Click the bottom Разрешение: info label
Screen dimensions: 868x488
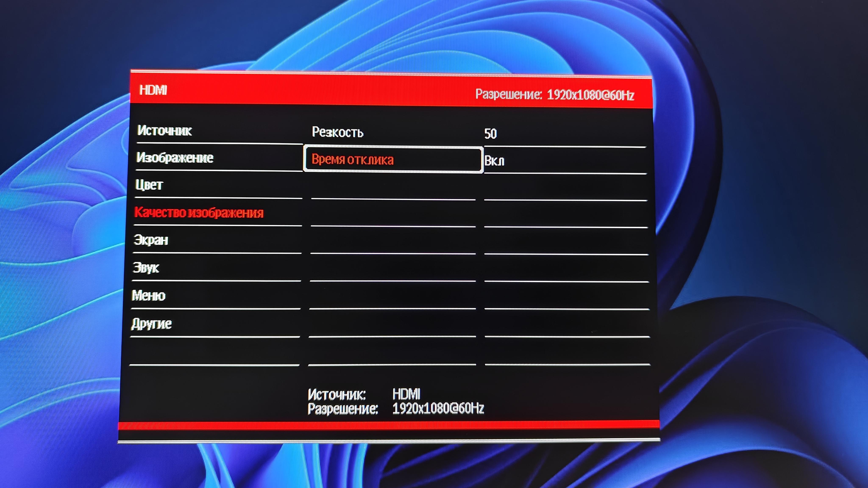click(x=343, y=409)
